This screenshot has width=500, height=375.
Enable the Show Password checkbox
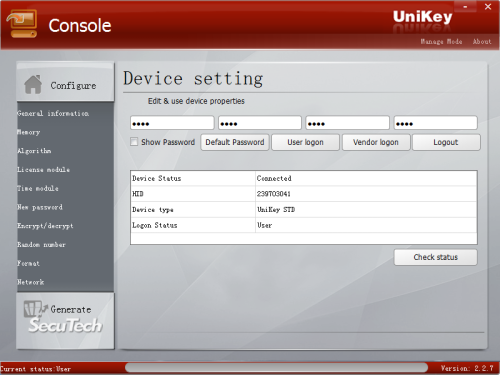click(x=134, y=142)
